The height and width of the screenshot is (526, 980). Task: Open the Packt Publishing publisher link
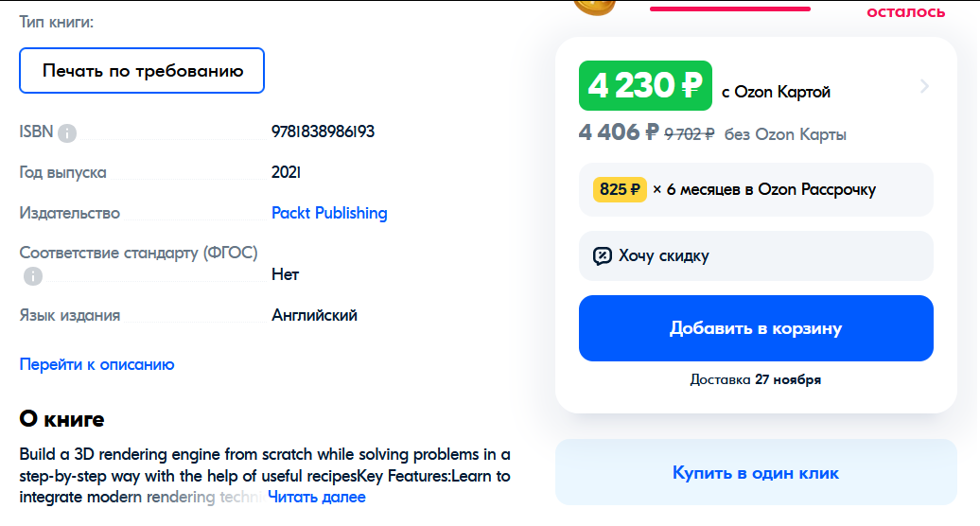coord(329,213)
